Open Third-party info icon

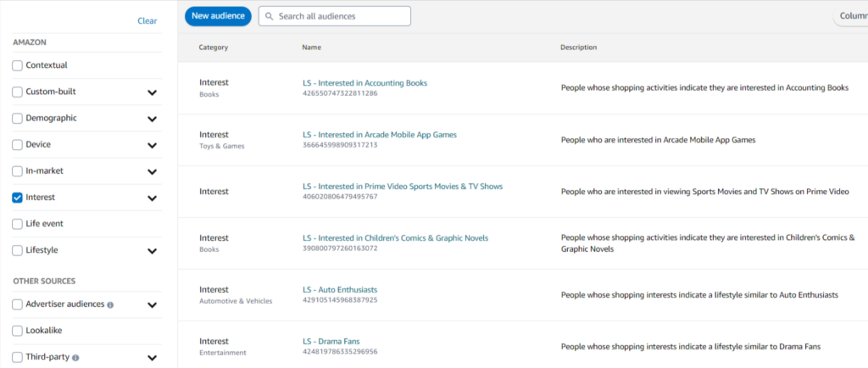click(x=75, y=358)
